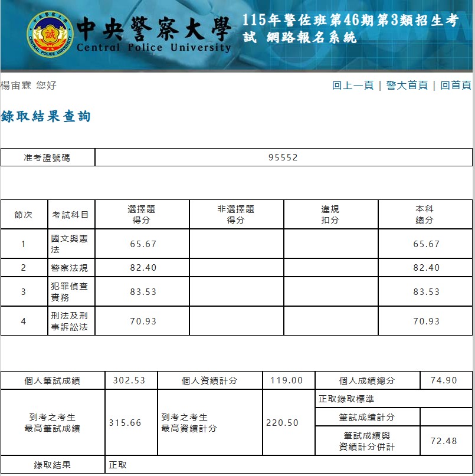Click the Central Police University logo emblem
This screenshot has width=475, height=476.
[x=50, y=34]
